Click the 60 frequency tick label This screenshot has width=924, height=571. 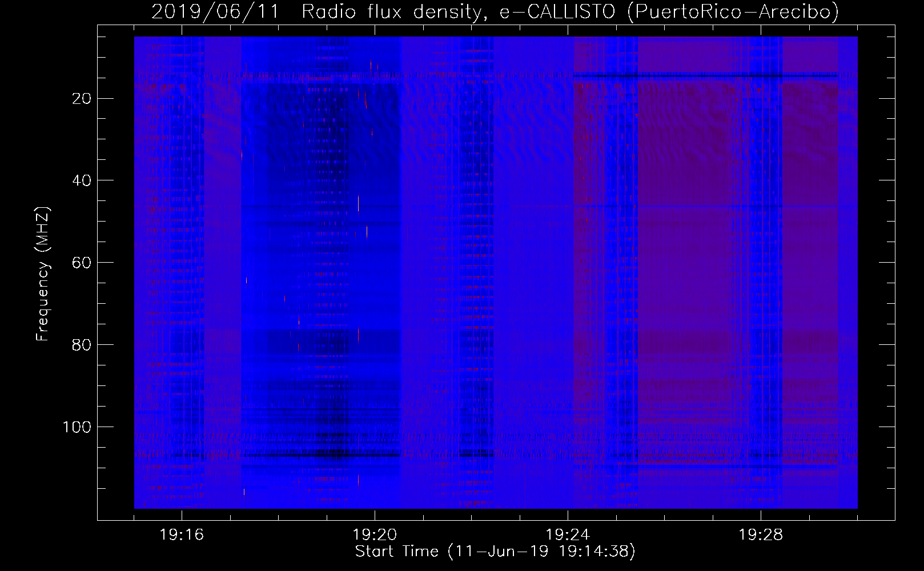(82, 263)
